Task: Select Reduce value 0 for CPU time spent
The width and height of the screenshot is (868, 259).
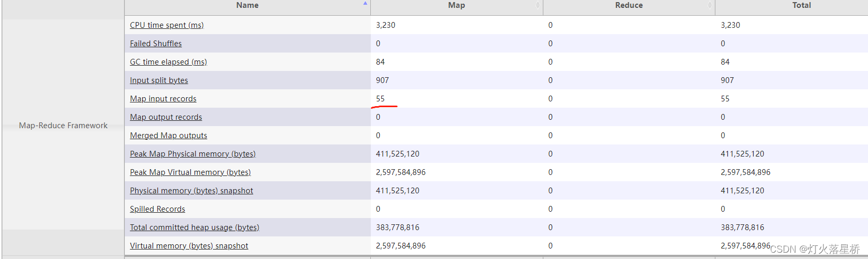Action: 550,25
